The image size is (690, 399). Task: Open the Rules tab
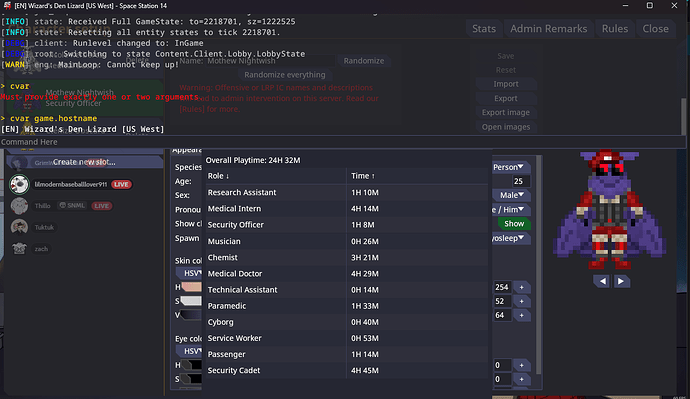tap(615, 29)
